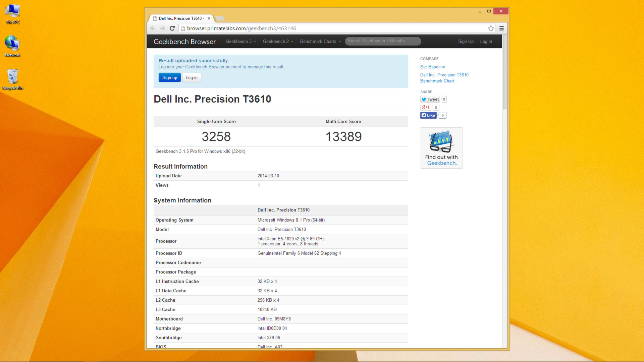Expand the Geekbench 2 dropdown
The height and width of the screenshot is (362, 644).
[x=278, y=41]
